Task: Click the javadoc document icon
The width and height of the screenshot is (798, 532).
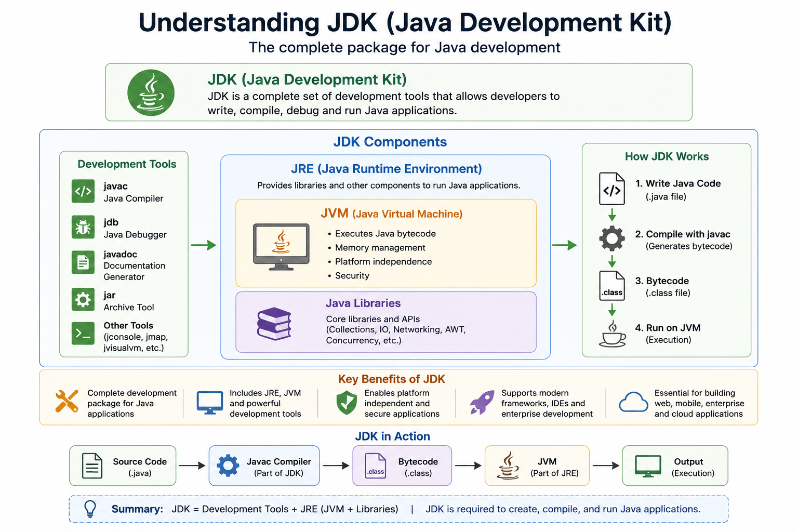Action: (83, 262)
